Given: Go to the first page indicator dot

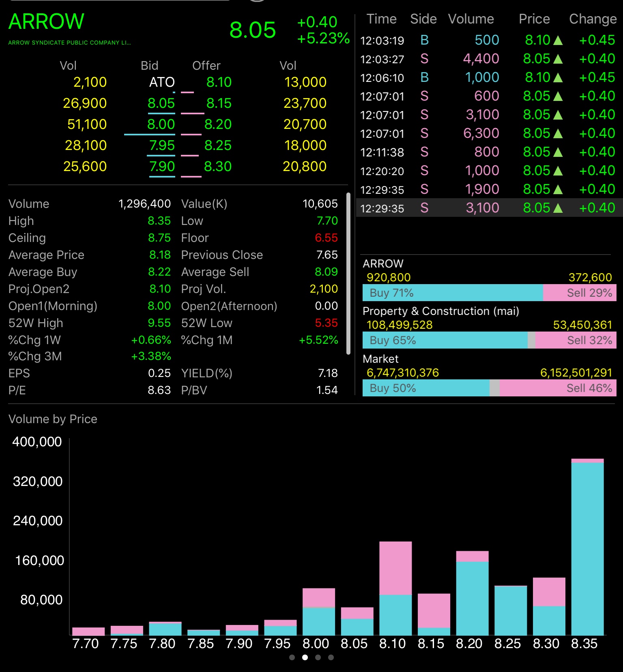Looking at the screenshot, I should click(292, 657).
